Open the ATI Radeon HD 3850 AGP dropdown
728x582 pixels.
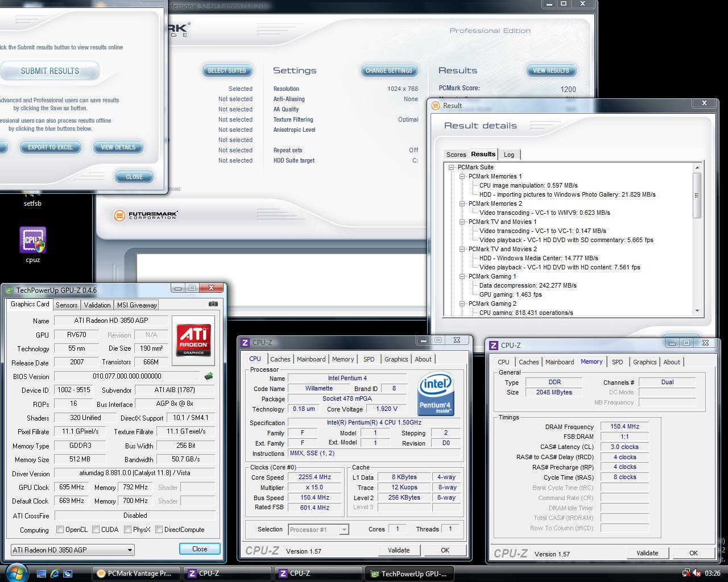[x=73, y=550]
